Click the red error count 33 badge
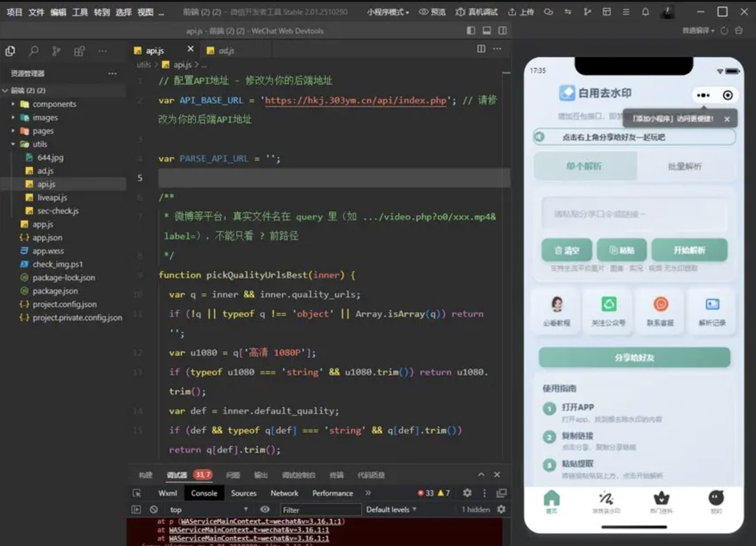Viewport: 756px width, 546px height. click(x=426, y=493)
